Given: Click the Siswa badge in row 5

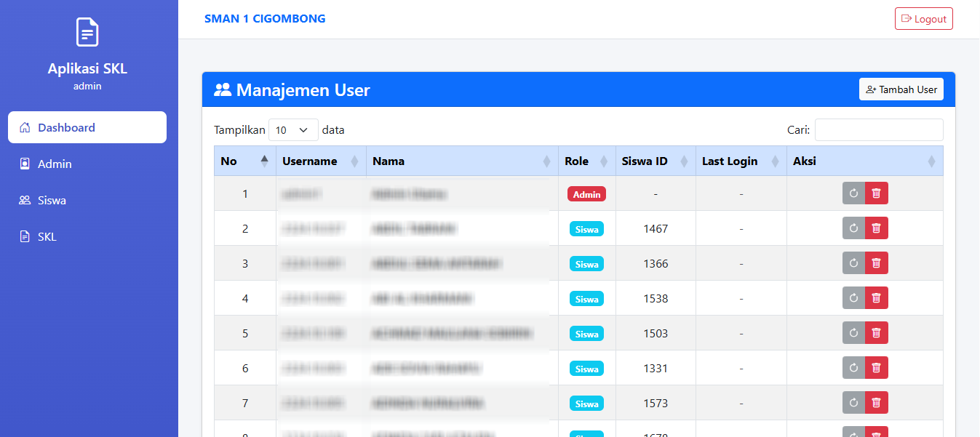Looking at the screenshot, I should [x=586, y=334].
